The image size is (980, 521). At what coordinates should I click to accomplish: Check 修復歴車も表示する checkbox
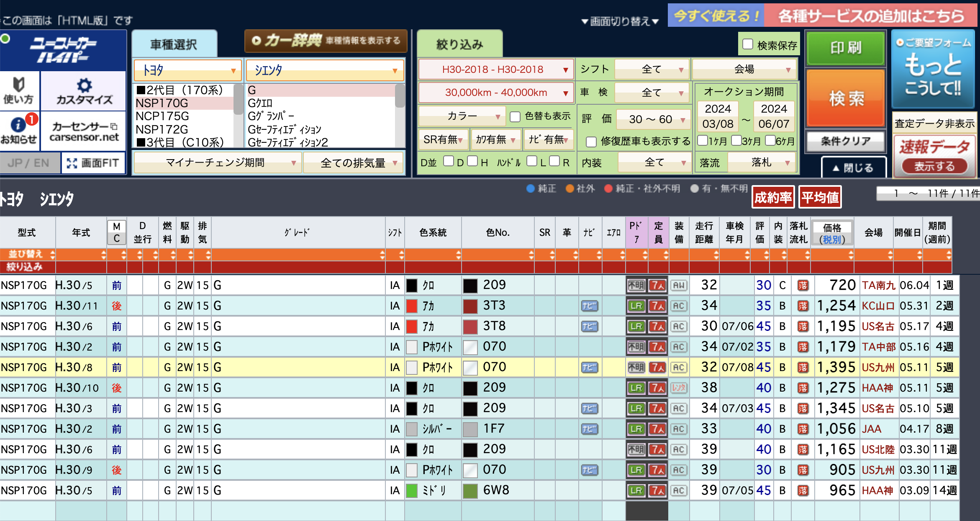coord(591,142)
